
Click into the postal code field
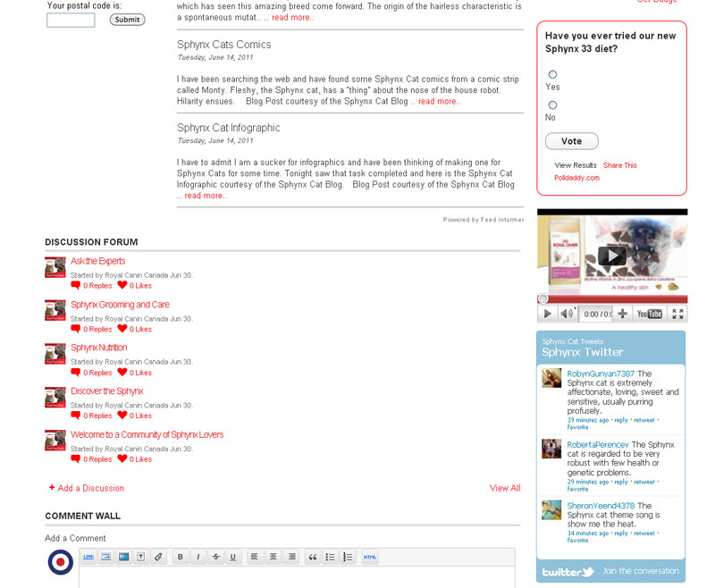71,20
